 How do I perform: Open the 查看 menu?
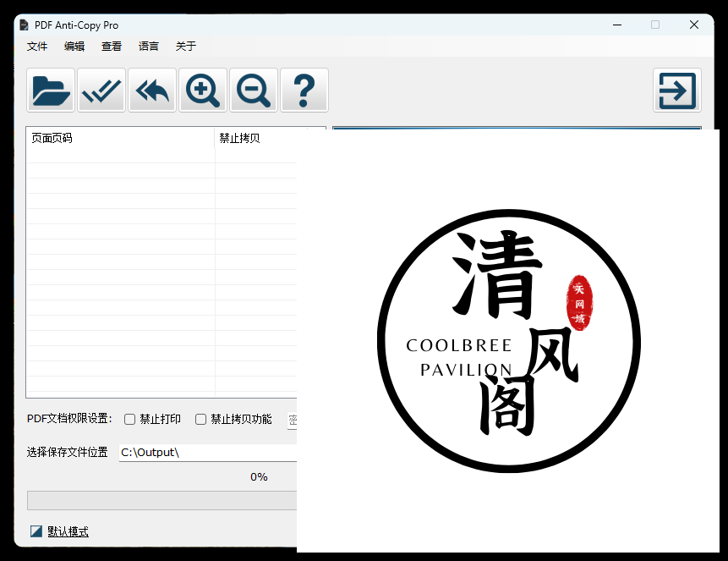(x=112, y=46)
